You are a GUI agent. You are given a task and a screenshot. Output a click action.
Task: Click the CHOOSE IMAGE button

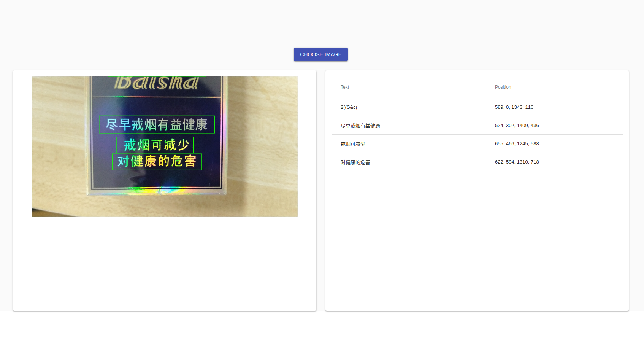[320, 54]
